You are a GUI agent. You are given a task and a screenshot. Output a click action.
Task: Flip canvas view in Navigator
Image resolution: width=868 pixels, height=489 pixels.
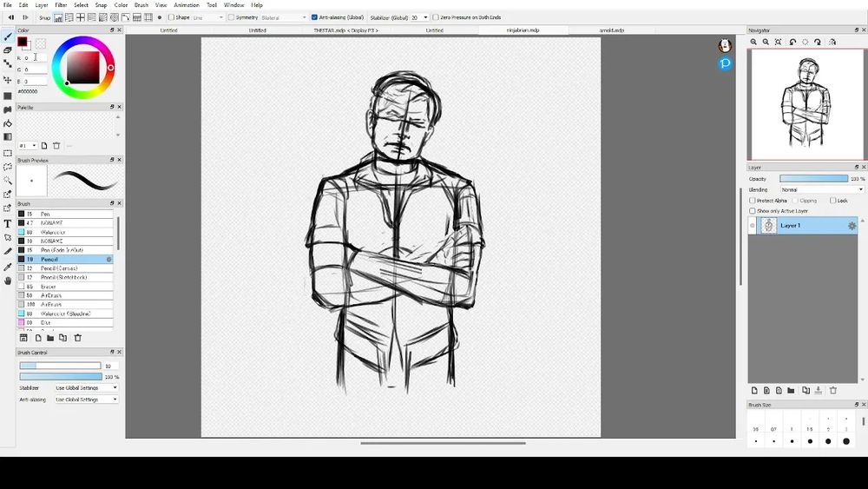click(x=832, y=42)
